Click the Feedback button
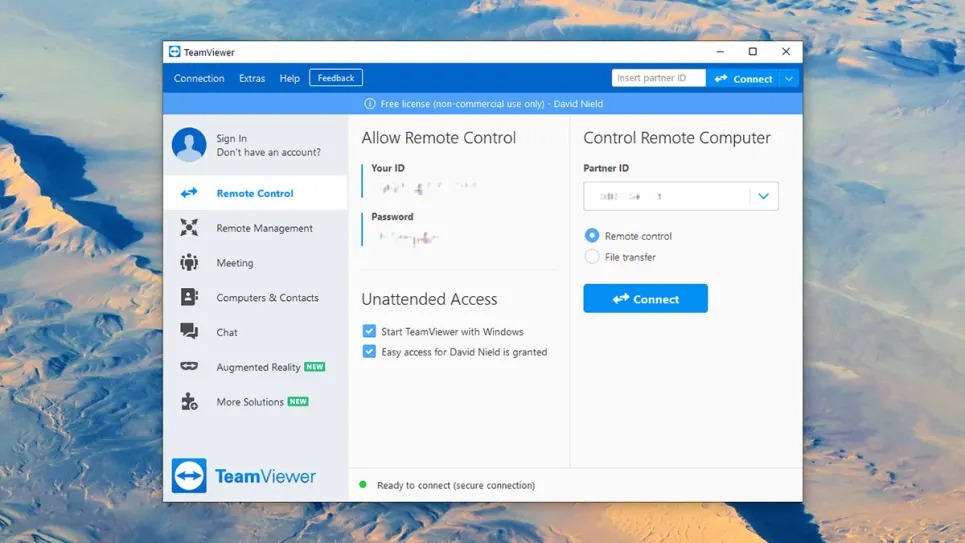This screenshot has width=965, height=543. (x=336, y=78)
